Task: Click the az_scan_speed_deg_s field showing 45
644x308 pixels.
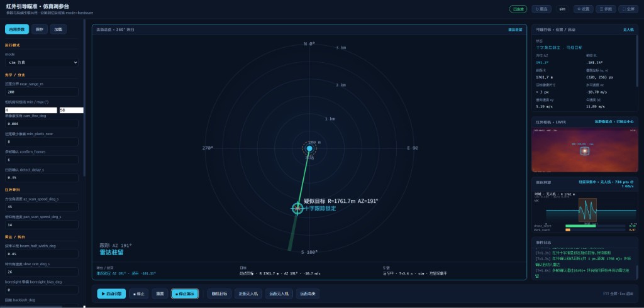Action: [x=42, y=207]
